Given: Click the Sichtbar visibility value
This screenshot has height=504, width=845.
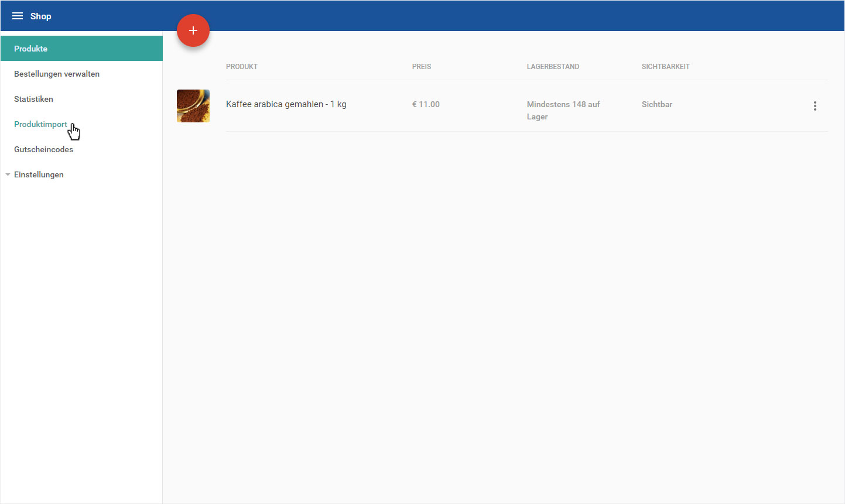Looking at the screenshot, I should pyautogui.click(x=657, y=104).
